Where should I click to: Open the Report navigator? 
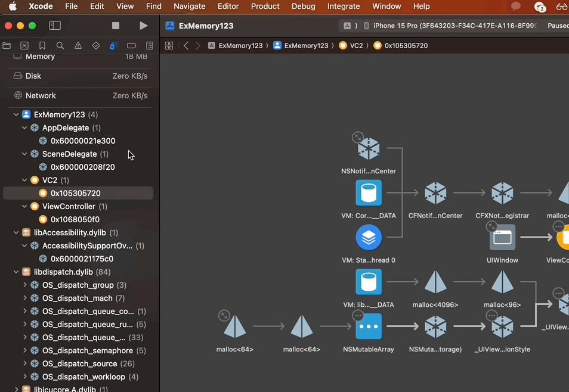(150, 46)
